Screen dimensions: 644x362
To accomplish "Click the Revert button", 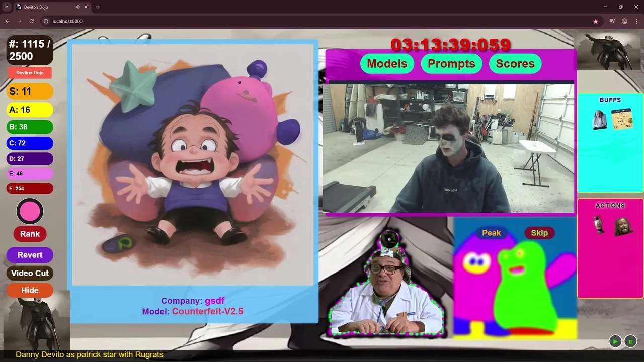I will coord(30,255).
